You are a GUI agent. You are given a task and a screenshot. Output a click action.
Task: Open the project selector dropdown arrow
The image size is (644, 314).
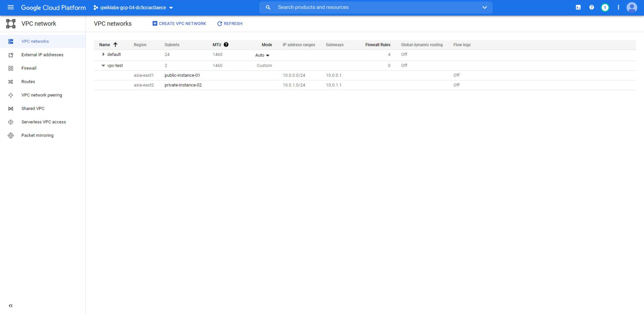(171, 8)
